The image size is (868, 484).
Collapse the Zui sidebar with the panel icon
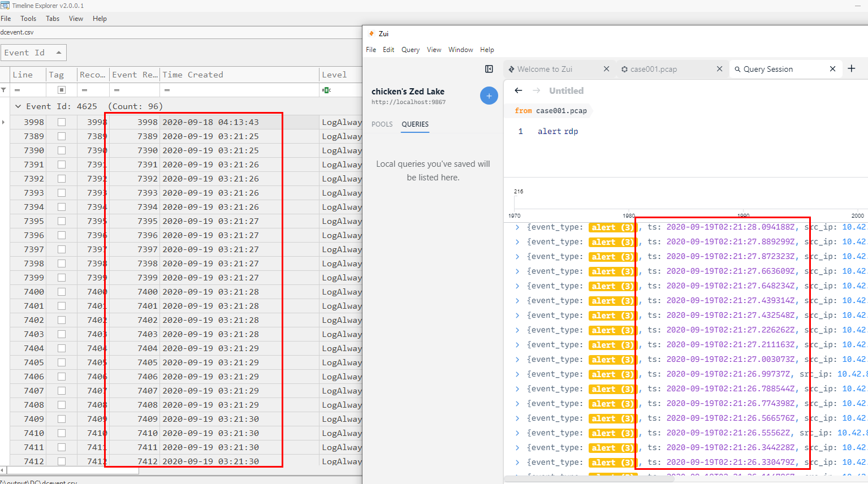point(489,69)
